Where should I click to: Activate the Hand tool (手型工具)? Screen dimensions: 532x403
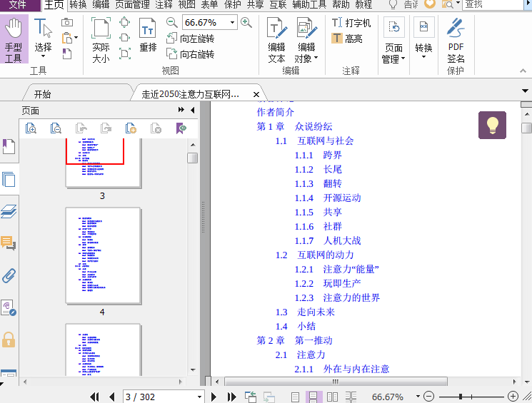click(x=14, y=41)
